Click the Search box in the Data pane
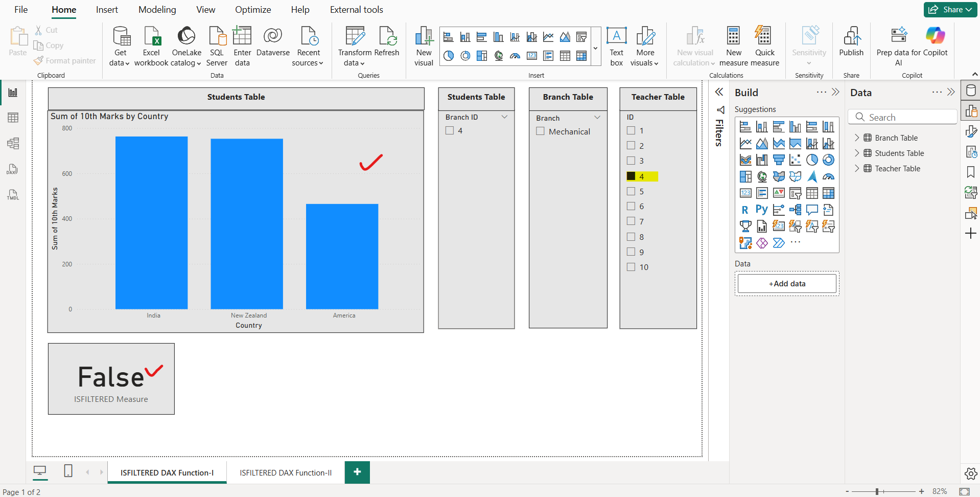The image size is (980, 497). 902,117
